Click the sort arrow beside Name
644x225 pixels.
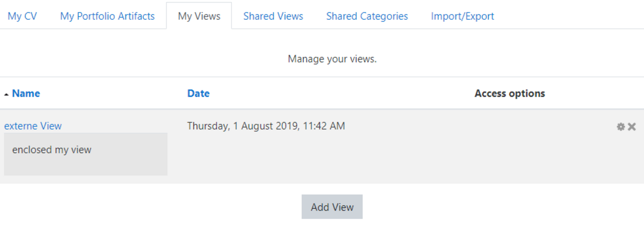point(6,94)
